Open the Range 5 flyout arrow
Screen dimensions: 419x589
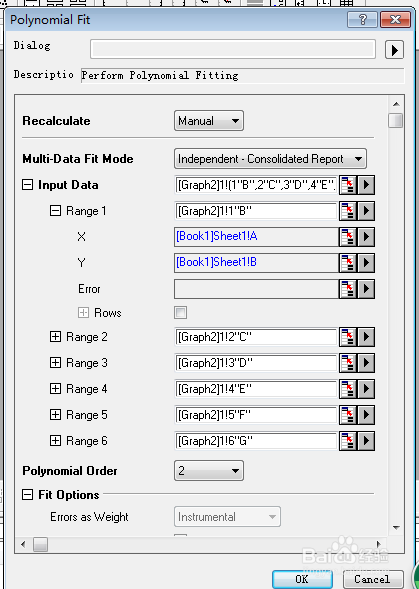coord(366,415)
